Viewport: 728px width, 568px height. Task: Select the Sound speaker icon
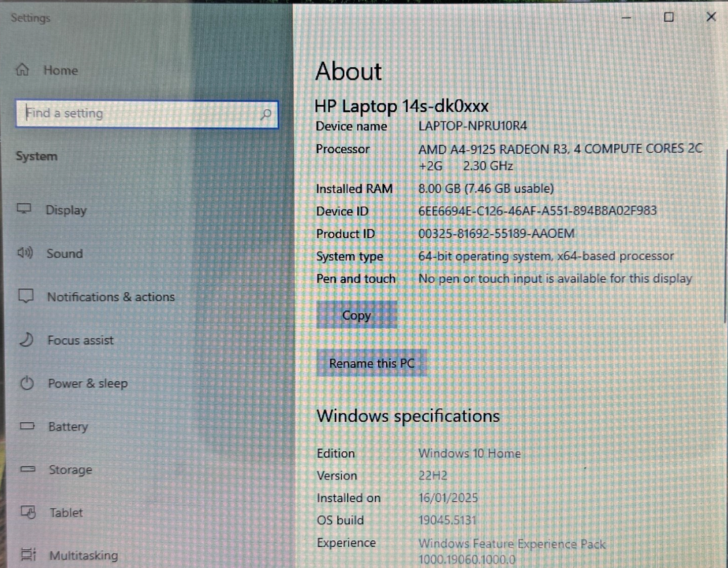point(25,253)
